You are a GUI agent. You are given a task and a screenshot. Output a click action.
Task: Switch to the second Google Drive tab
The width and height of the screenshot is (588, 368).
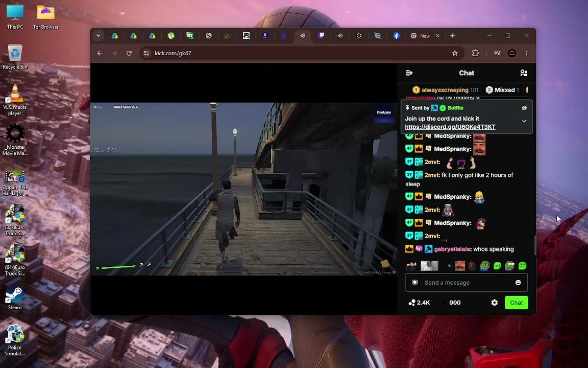[x=134, y=36]
